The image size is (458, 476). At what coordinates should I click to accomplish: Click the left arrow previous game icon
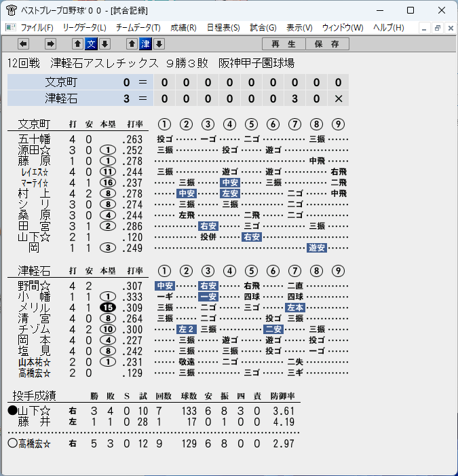[23, 44]
